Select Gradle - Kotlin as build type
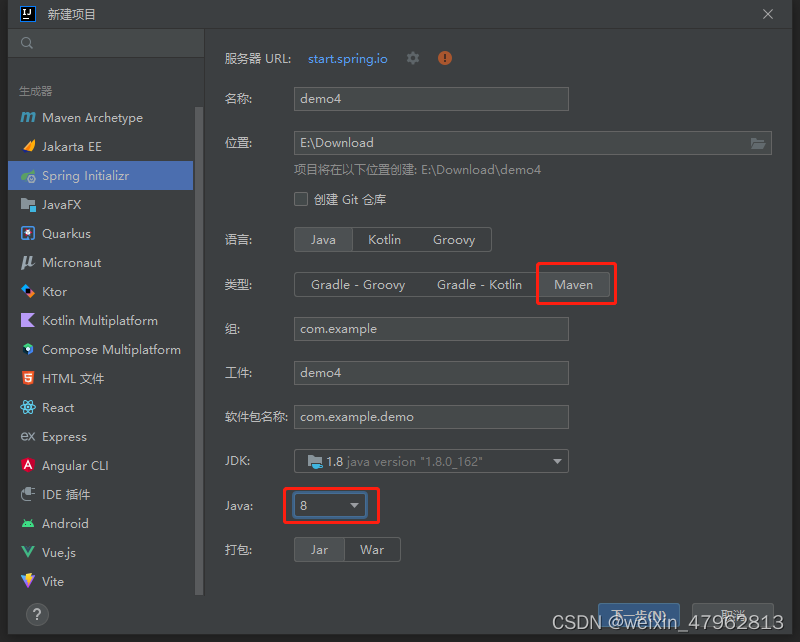This screenshot has width=800, height=642. pyautogui.click(x=479, y=284)
